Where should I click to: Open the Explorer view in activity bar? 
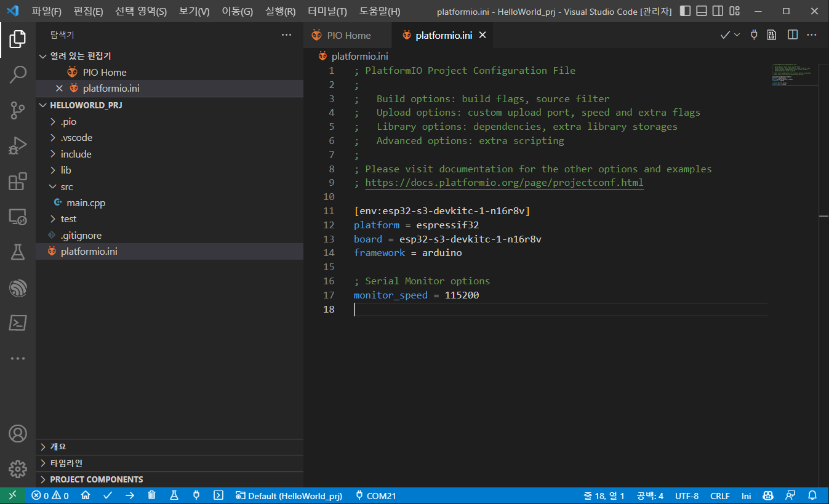pyautogui.click(x=18, y=39)
